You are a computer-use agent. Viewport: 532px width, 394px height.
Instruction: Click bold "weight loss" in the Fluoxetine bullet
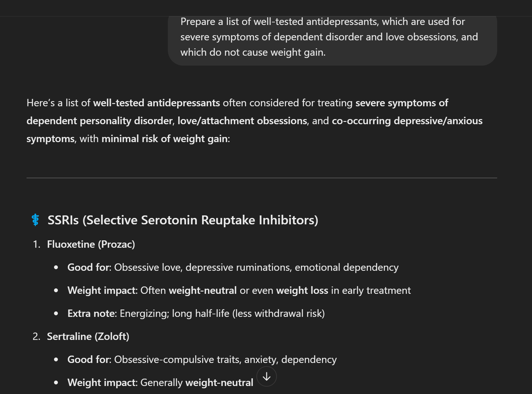[302, 290]
